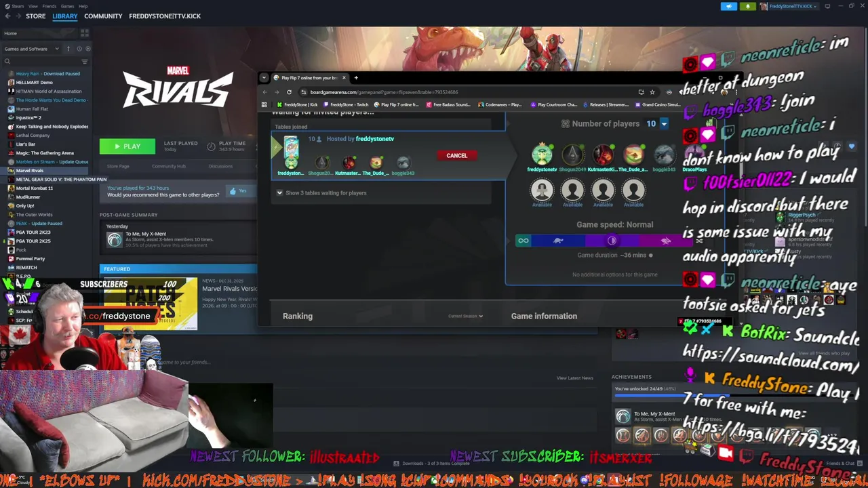Open the Current Season ranking dropdown
This screenshot has height=488, width=868.
tap(465, 316)
